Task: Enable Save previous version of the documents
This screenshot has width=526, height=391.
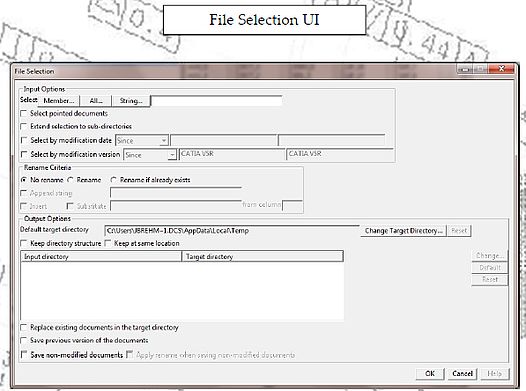Action: [24, 340]
